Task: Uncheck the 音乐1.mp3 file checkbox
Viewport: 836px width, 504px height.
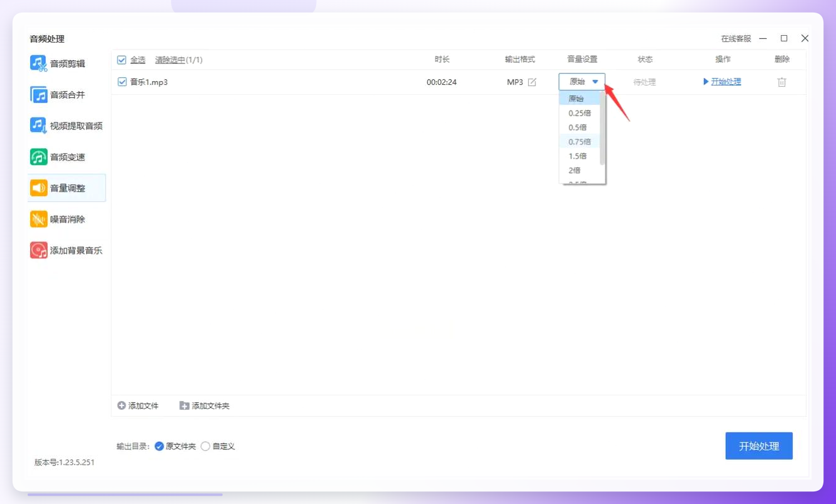Action: pyautogui.click(x=122, y=82)
